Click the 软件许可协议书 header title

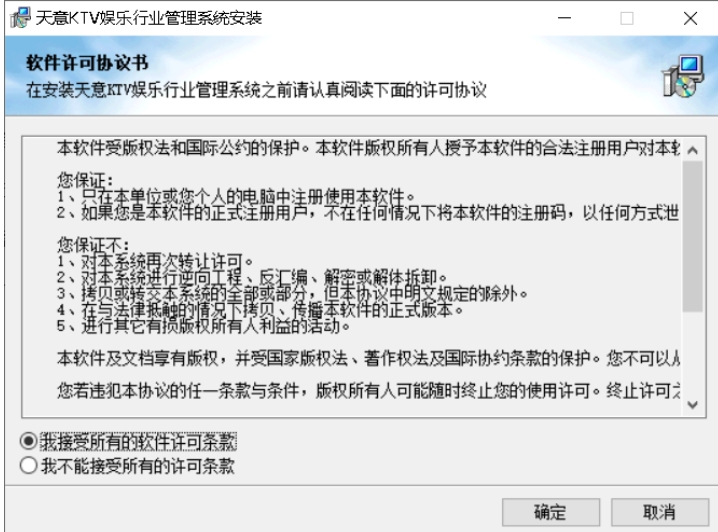(x=87, y=63)
